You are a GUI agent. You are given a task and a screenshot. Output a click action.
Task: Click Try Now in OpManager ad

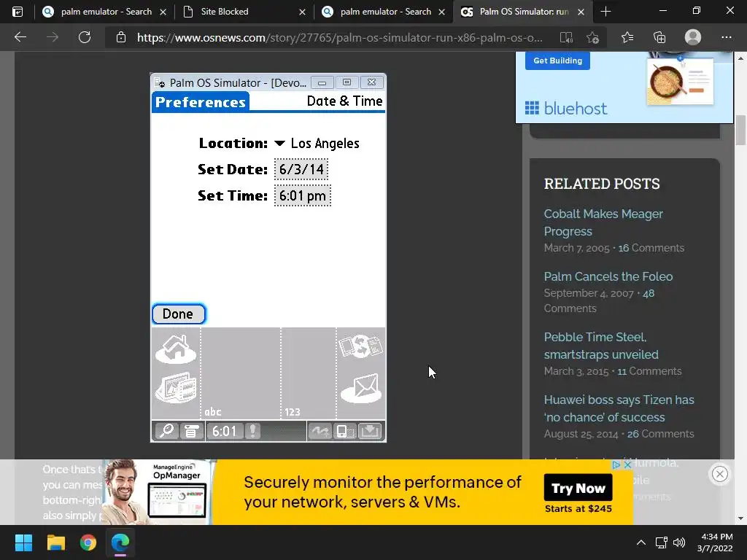(578, 488)
